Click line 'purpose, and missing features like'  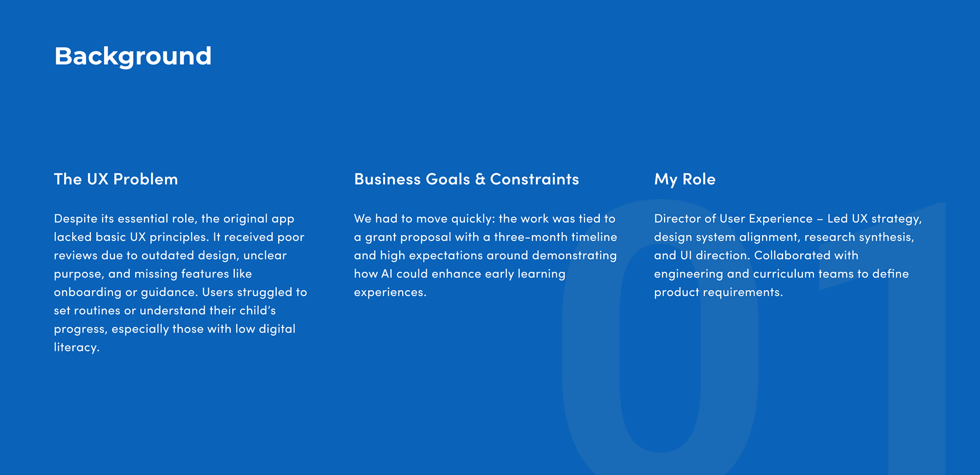(153, 274)
